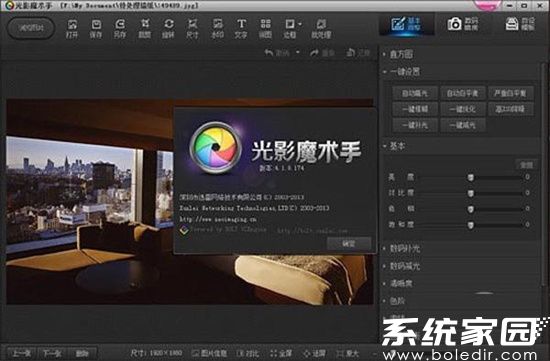Viewport: 550px width, 361px height.
Task: Click the Contrast (对比度) slider handle
Action: (x=471, y=193)
